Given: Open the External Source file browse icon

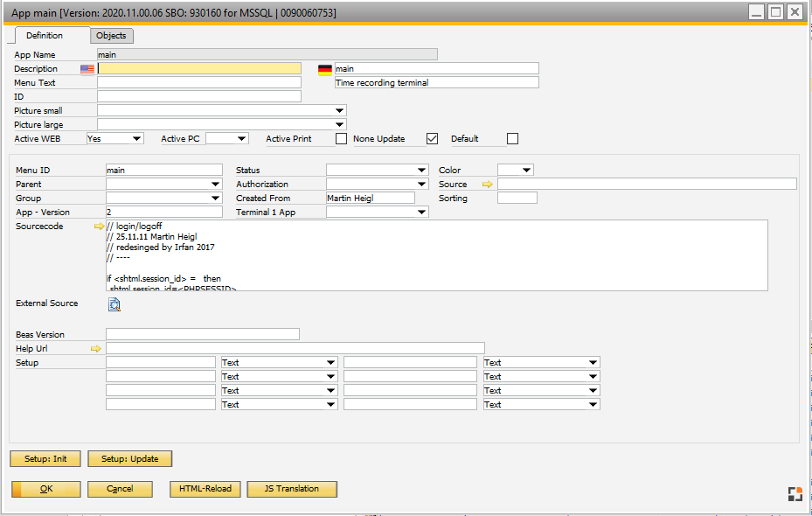Looking at the screenshot, I should (x=115, y=304).
